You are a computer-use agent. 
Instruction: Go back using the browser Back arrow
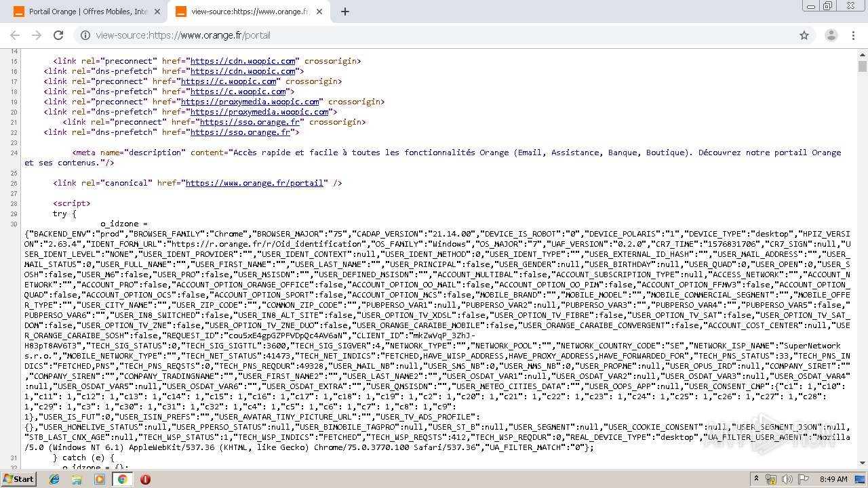(x=15, y=35)
